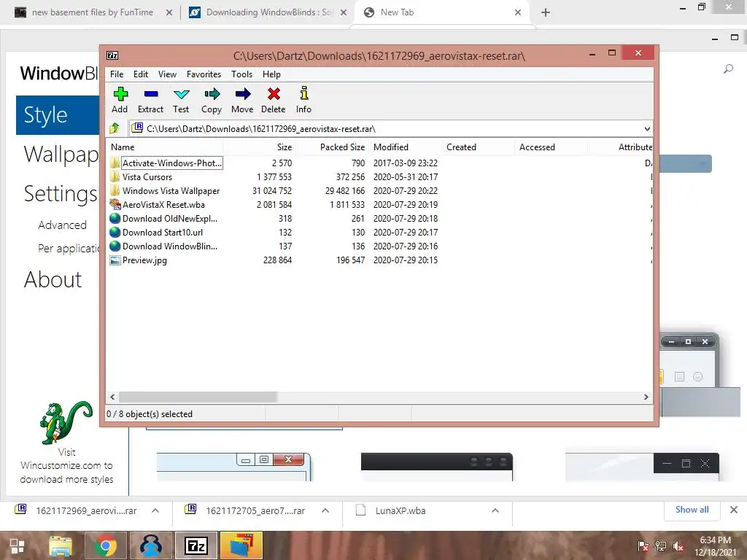Screen dimensions: 747x560
Task: Open LunaXP.wba from downloads bar
Action: coord(400,510)
